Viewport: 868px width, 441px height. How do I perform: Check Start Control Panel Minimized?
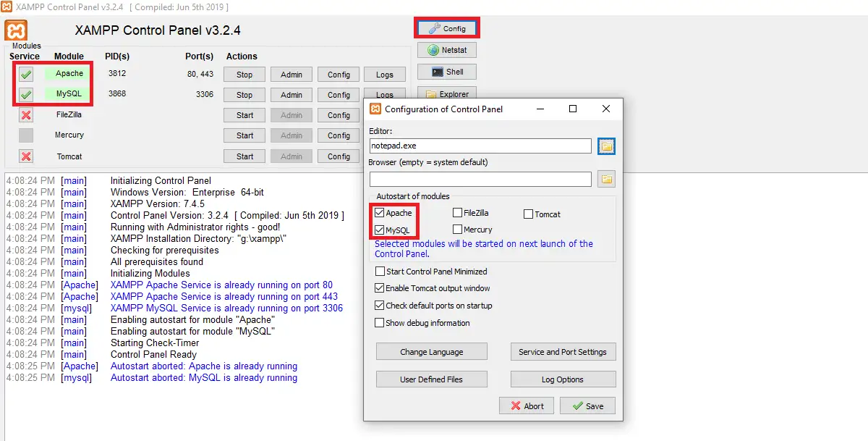(x=380, y=272)
